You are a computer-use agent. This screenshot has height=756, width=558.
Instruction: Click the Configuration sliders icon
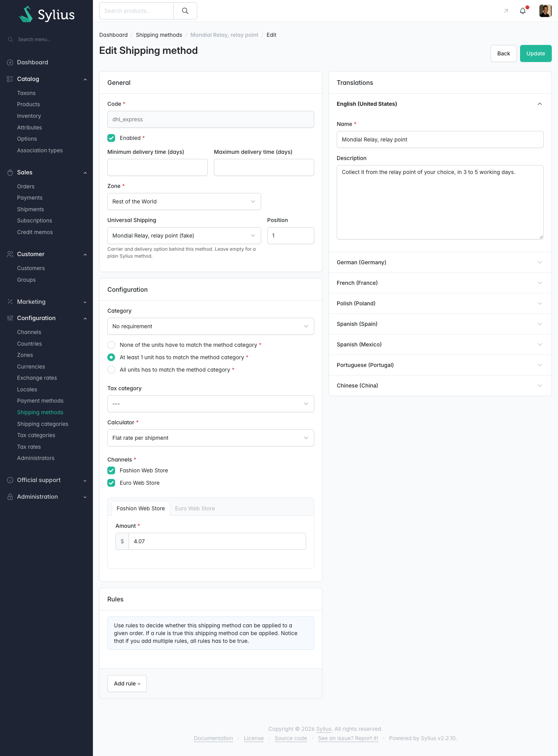10,318
